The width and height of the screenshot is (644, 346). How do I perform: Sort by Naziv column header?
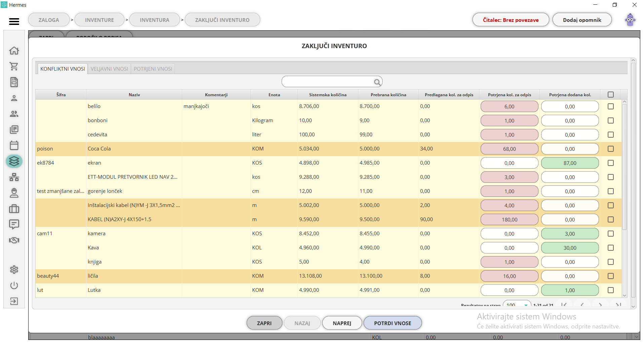click(134, 95)
